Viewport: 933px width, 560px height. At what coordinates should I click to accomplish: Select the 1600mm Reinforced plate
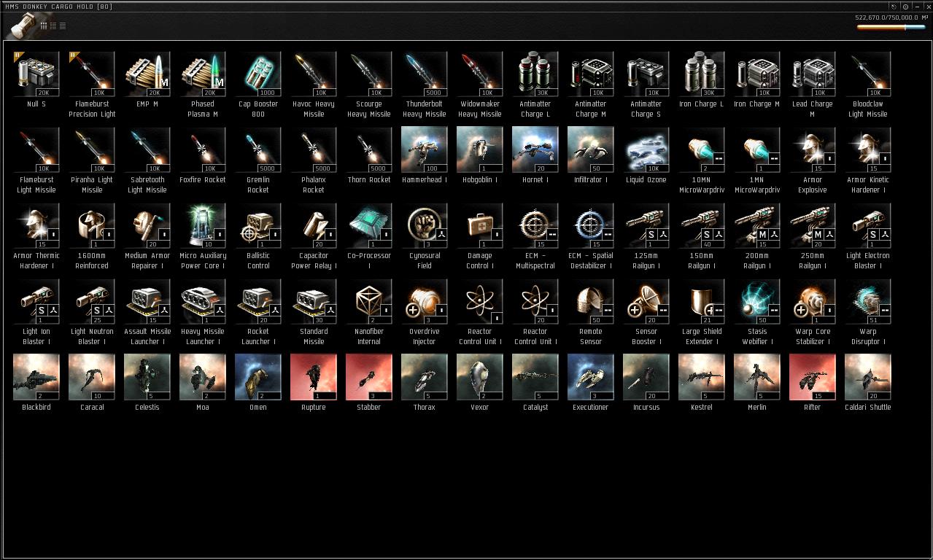(x=92, y=225)
